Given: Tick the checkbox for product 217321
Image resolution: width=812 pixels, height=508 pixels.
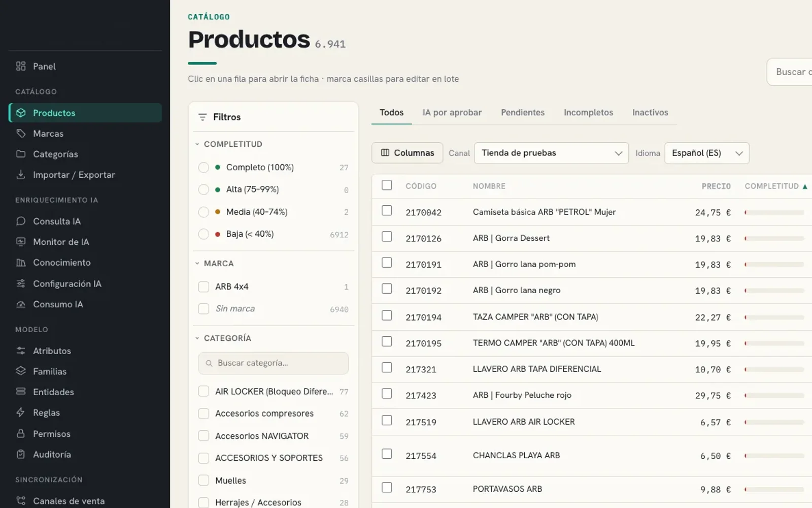Looking at the screenshot, I should click(x=387, y=367).
